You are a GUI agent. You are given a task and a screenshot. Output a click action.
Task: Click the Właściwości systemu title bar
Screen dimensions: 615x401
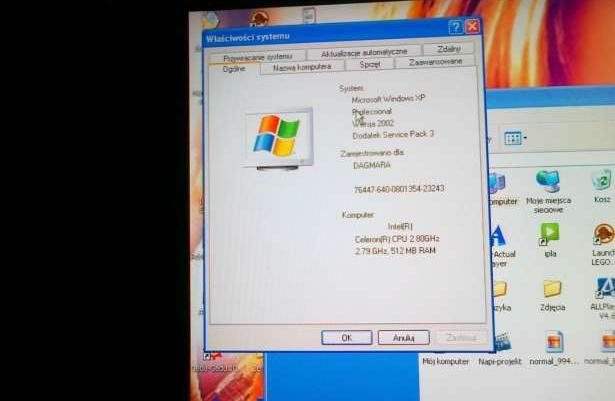coord(326,35)
